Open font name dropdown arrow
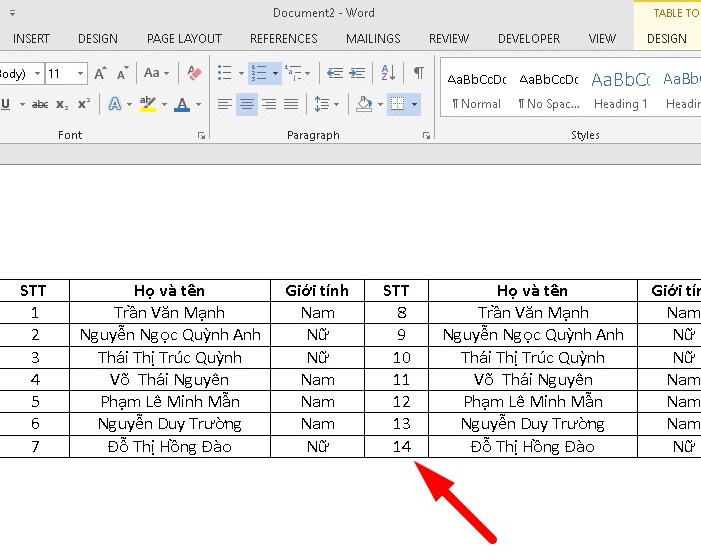This screenshot has width=701, height=559. [38, 73]
